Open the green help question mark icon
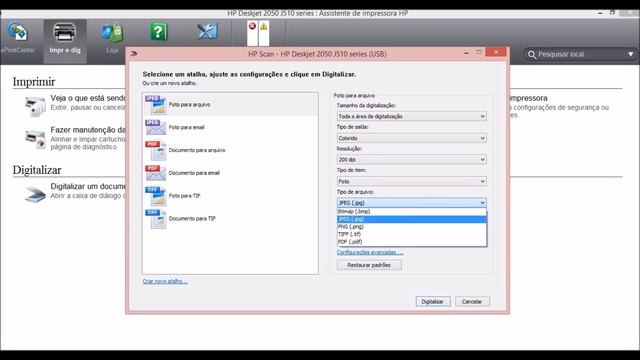The image size is (640, 360). click(x=159, y=31)
